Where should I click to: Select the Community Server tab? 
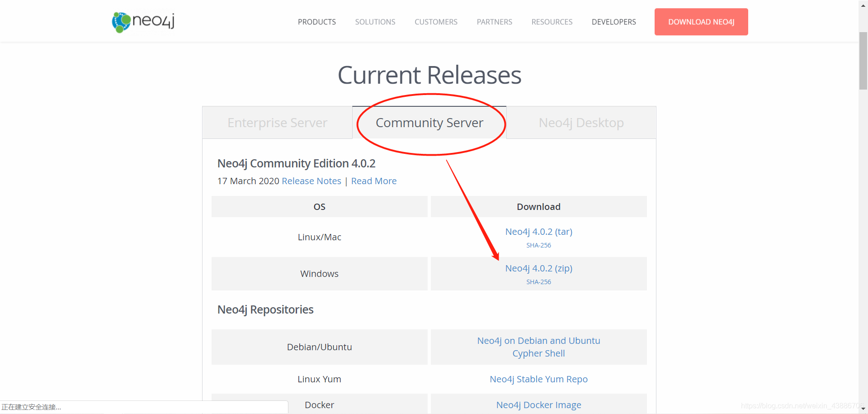[429, 123]
